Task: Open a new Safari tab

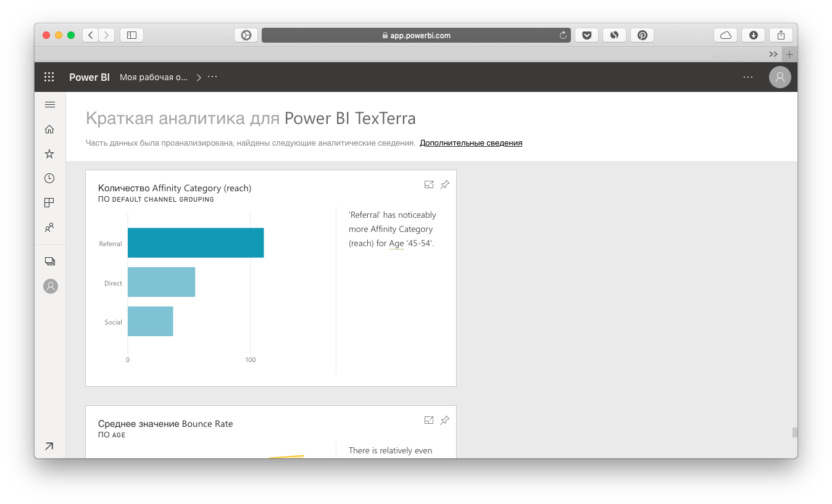Action: click(x=789, y=54)
